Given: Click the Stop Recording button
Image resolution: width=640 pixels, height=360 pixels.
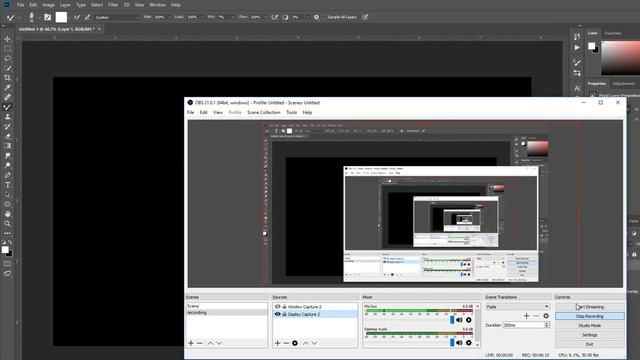Looking at the screenshot, I should (x=590, y=316).
